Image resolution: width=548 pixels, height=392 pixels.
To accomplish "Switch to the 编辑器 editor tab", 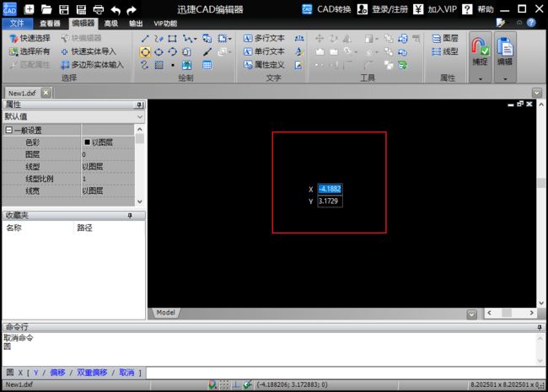I will 83,24.
